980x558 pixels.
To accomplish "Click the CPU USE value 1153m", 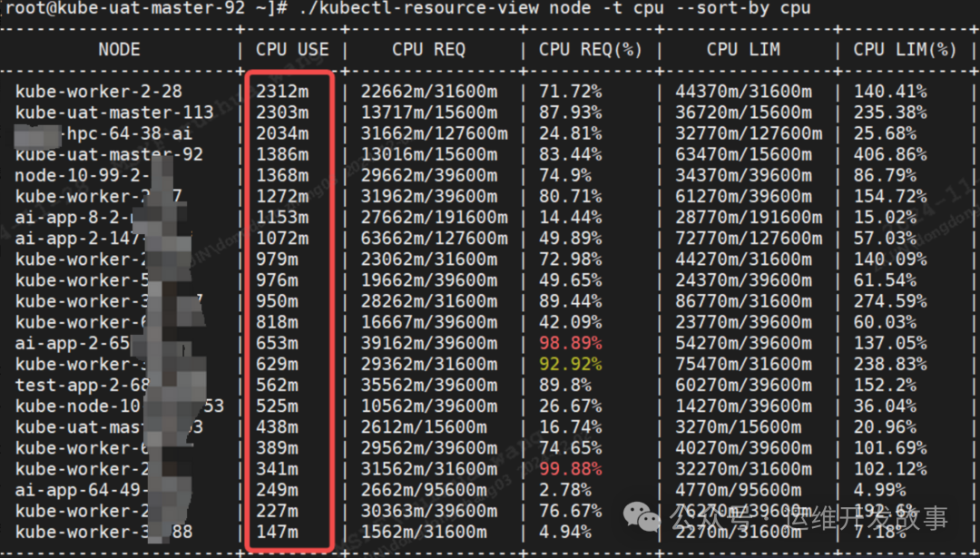I will tap(282, 218).
